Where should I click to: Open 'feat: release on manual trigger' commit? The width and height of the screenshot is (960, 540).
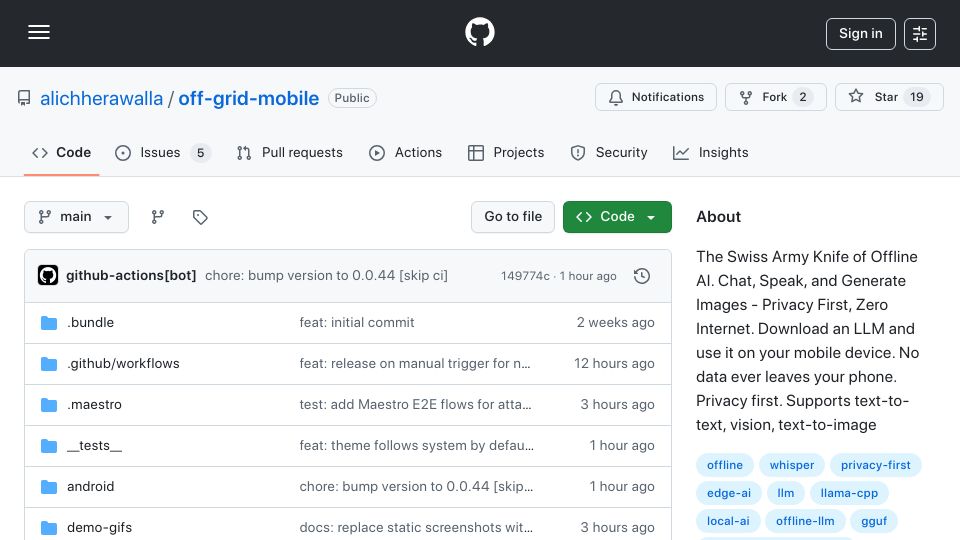415,364
